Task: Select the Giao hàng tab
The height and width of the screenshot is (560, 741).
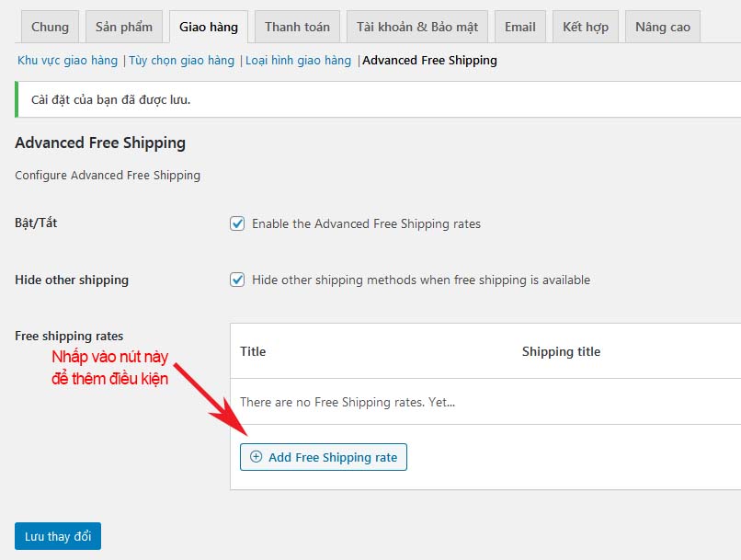Action: (209, 27)
